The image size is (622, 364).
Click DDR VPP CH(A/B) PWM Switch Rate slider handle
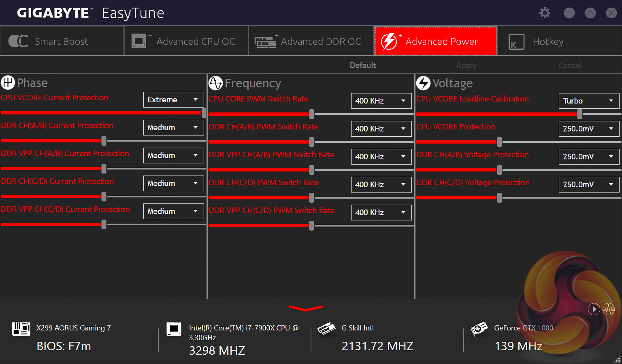(x=312, y=170)
